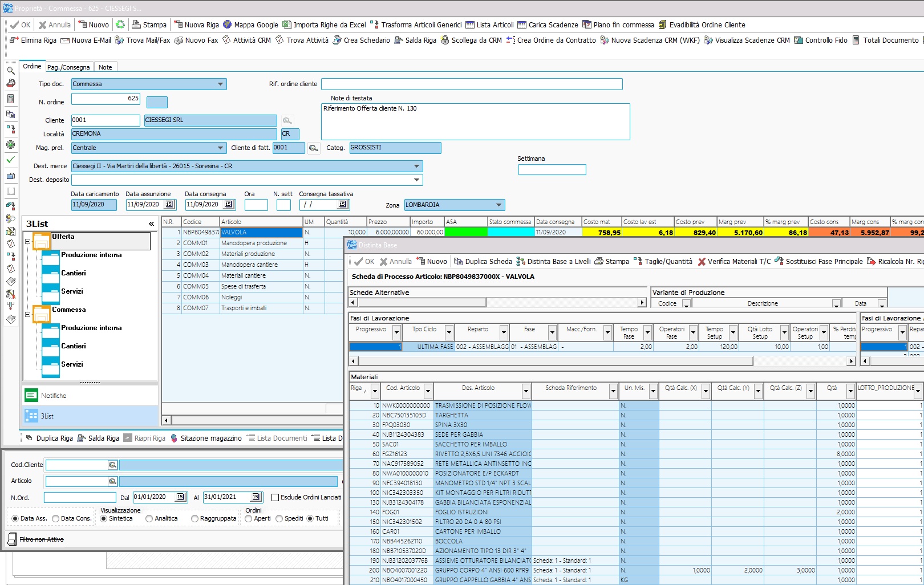This screenshot has width=924, height=585.
Task: Open Data consegna calendar picker
Action: (228, 204)
